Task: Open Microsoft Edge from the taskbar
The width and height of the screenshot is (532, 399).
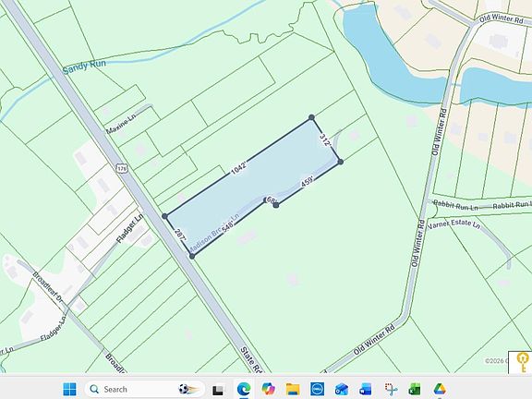Action: coord(244,389)
